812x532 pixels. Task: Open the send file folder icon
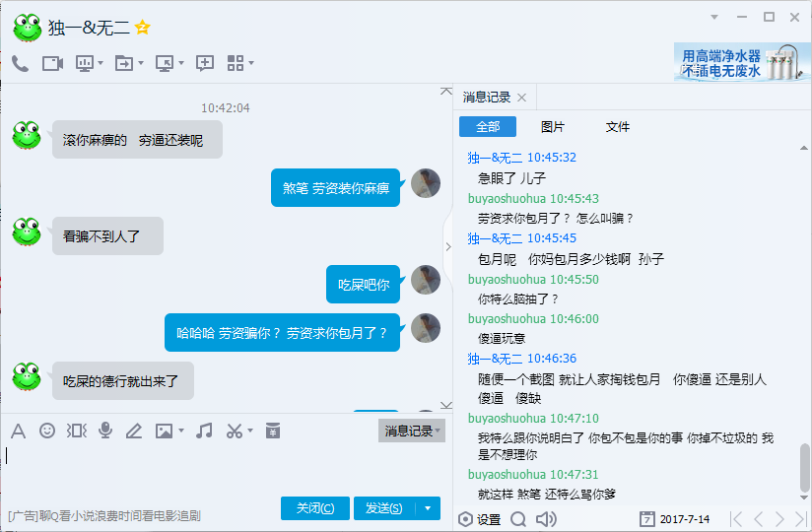tap(124, 64)
